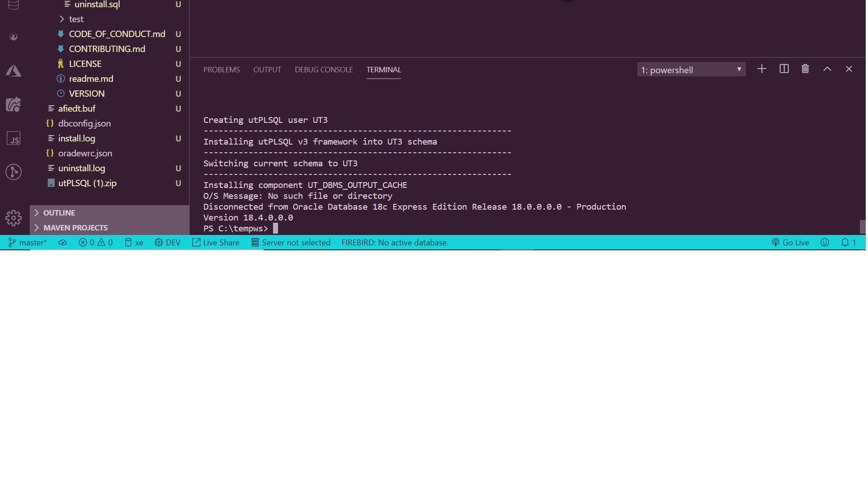Switch to the PROBLEMS tab
The image size is (868, 488).
pyautogui.click(x=222, y=70)
